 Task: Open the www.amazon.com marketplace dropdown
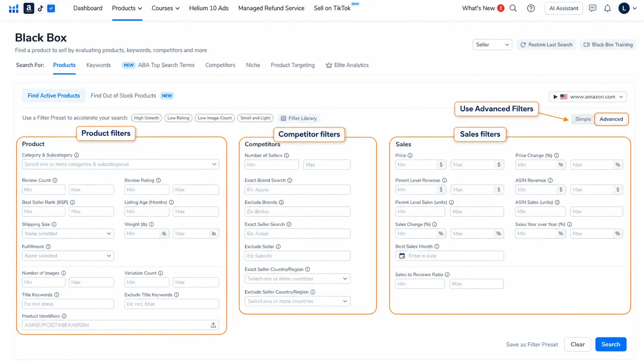pos(588,97)
